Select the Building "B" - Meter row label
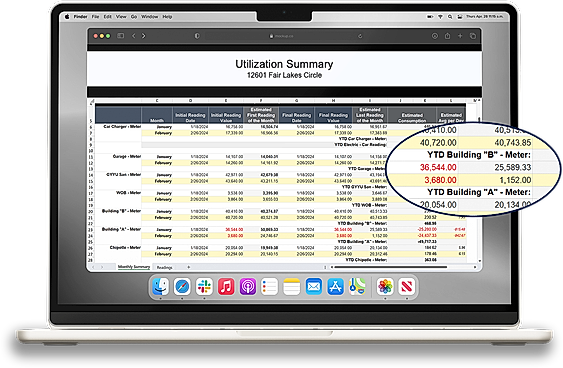 [x=121, y=211]
